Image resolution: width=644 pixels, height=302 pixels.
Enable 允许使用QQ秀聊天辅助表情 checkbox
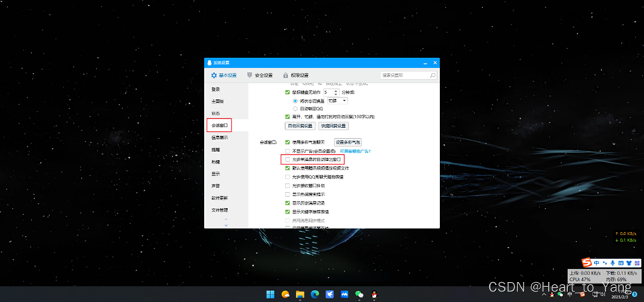tap(287, 177)
